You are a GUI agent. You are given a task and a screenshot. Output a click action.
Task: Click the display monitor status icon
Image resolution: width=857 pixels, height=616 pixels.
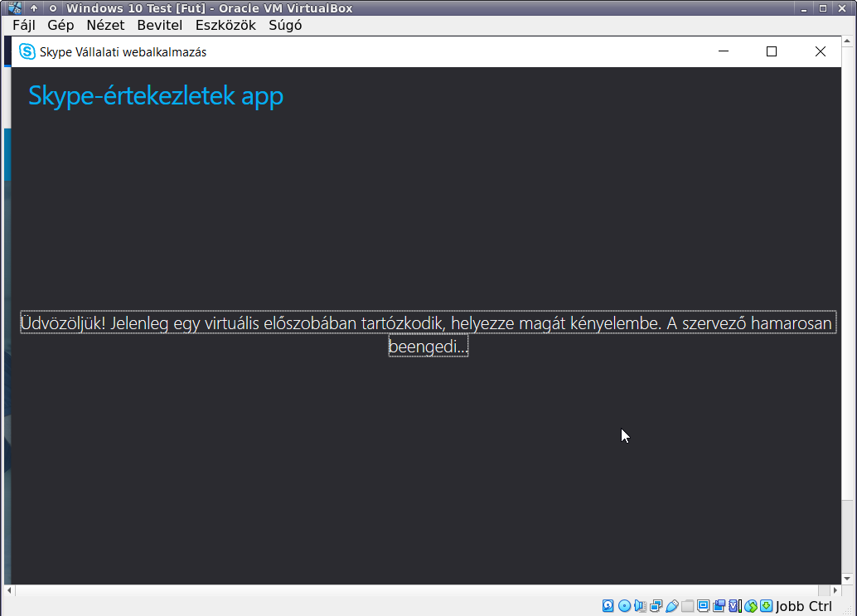(x=704, y=605)
